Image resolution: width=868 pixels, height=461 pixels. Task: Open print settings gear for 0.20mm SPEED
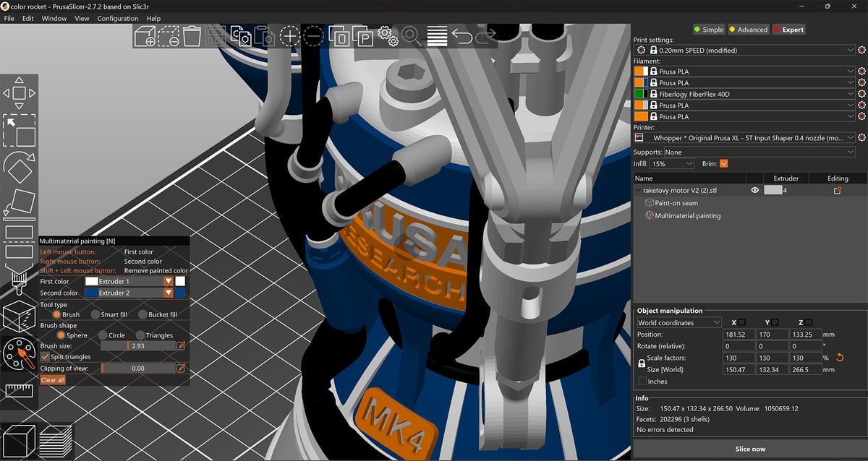tap(861, 50)
